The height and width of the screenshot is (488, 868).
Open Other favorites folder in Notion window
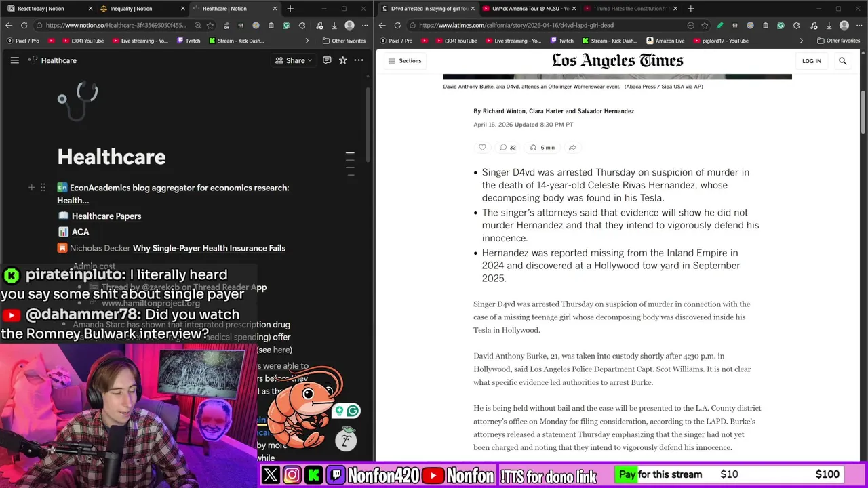[344, 41]
